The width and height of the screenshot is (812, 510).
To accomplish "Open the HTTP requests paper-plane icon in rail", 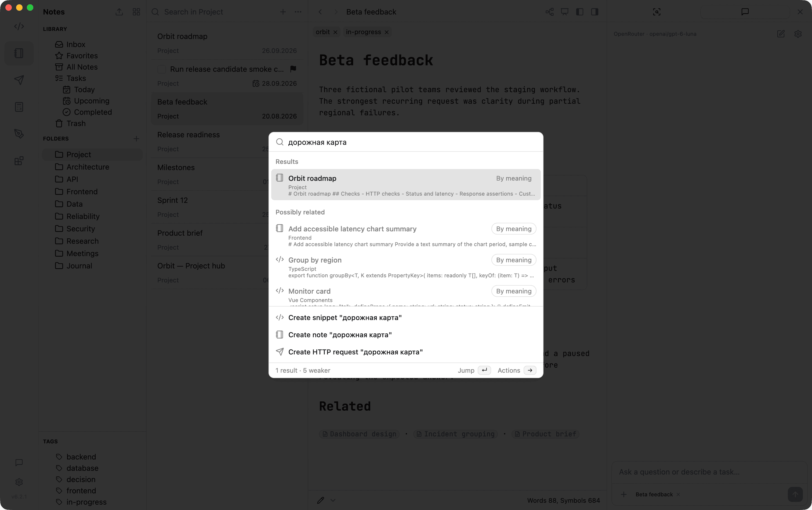I will tap(19, 80).
